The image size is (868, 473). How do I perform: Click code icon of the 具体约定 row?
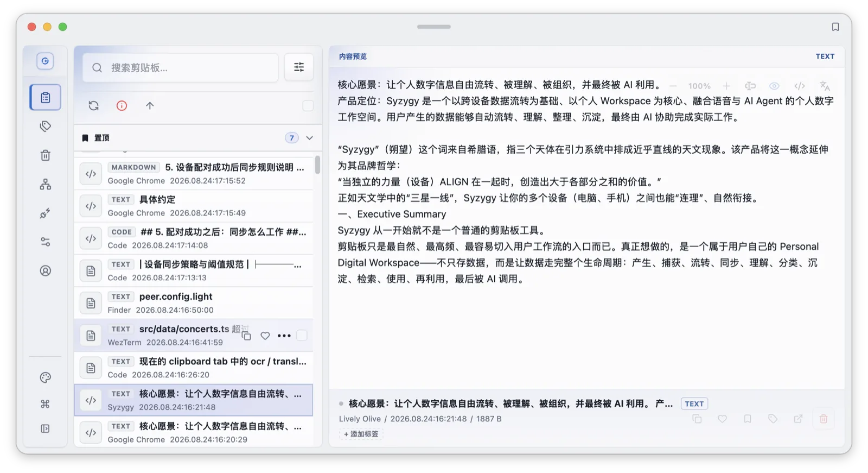coord(91,206)
